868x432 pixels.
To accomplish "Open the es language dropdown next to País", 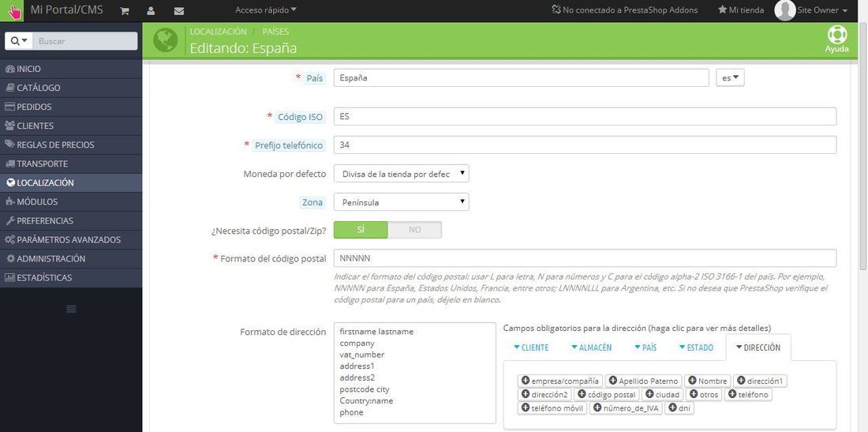I will point(730,78).
